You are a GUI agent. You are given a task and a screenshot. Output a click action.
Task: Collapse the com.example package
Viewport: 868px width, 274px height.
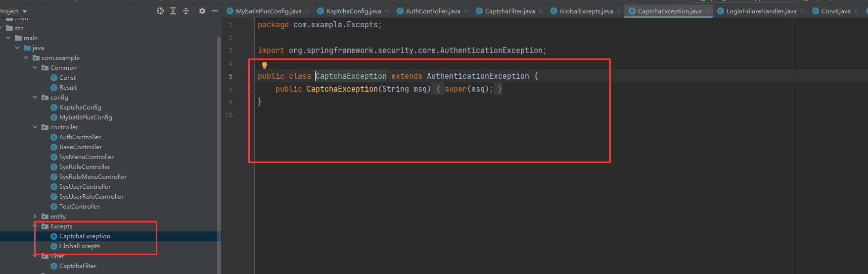coord(26,58)
